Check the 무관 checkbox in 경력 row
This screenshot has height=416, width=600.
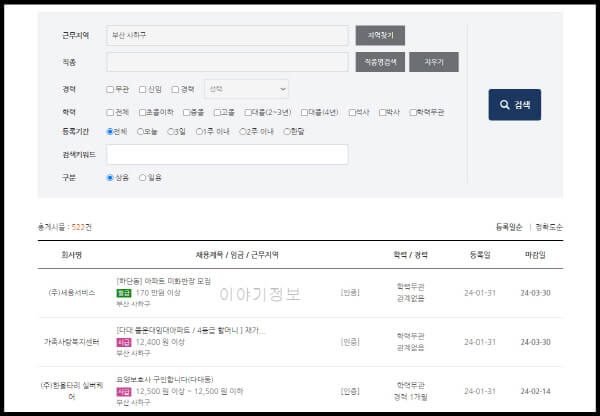110,90
